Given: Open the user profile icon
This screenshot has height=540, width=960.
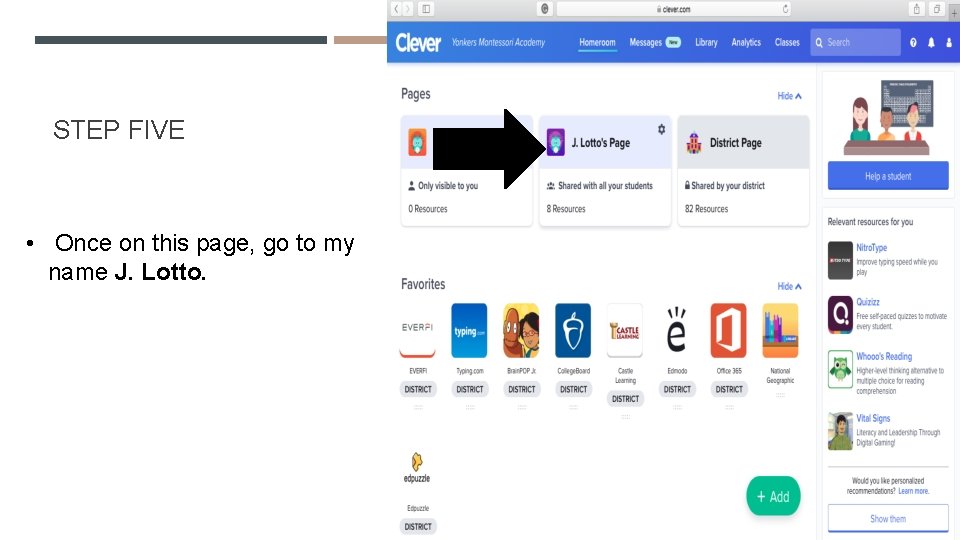Looking at the screenshot, I should pyautogui.click(x=949, y=42).
